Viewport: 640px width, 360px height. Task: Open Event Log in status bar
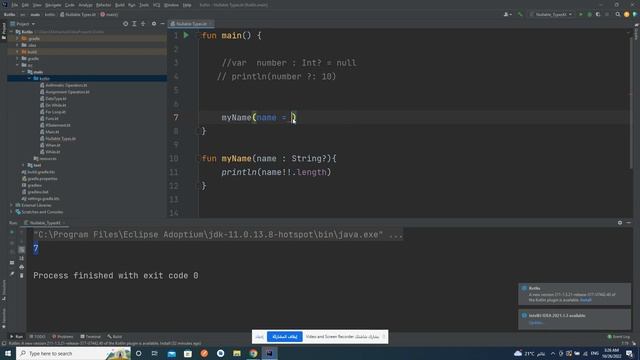tap(619, 337)
